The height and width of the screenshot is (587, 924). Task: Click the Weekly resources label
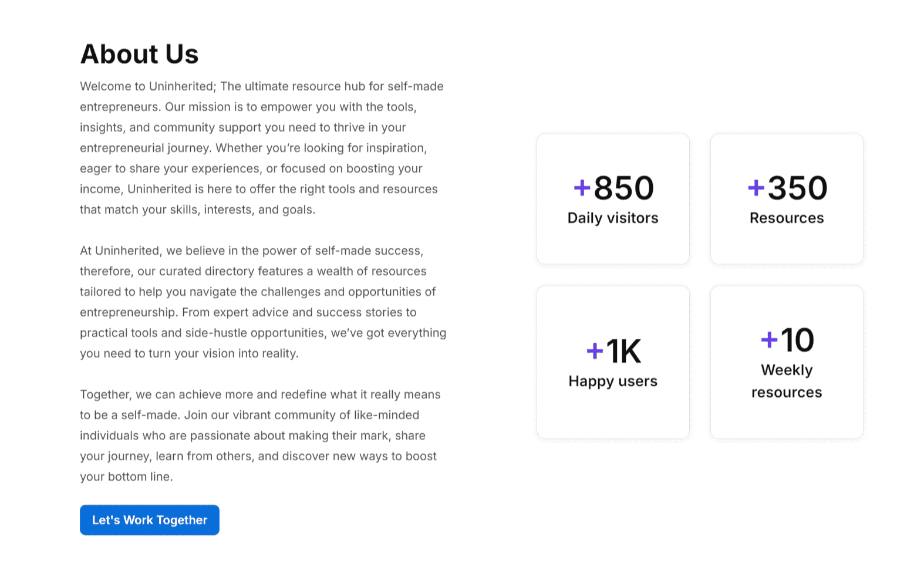[x=787, y=381]
